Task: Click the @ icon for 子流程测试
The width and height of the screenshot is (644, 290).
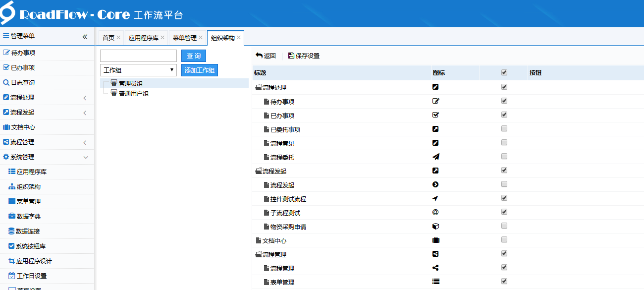Action: [435, 212]
